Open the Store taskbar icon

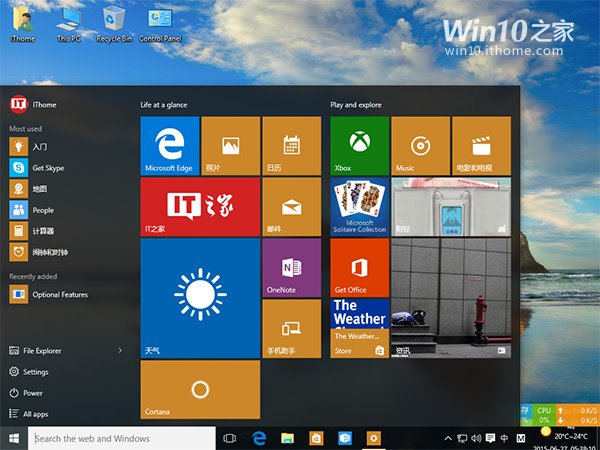click(316, 438)
